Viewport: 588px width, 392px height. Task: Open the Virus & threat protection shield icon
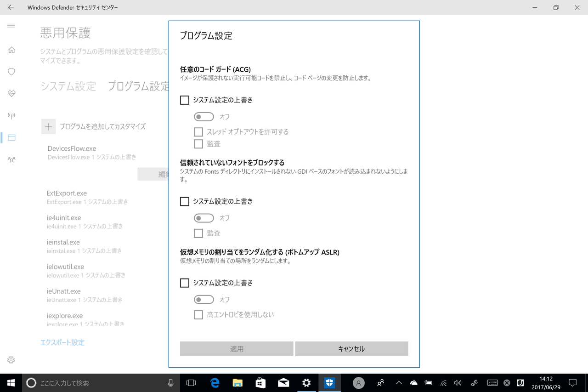(11, 72)
